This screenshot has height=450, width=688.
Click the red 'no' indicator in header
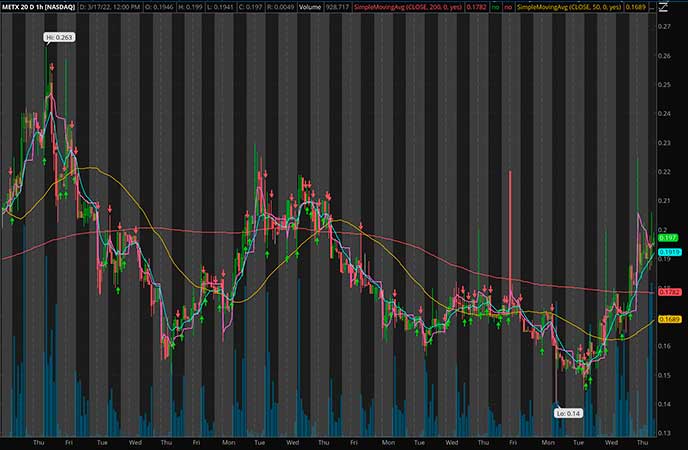tap(508, 7)
